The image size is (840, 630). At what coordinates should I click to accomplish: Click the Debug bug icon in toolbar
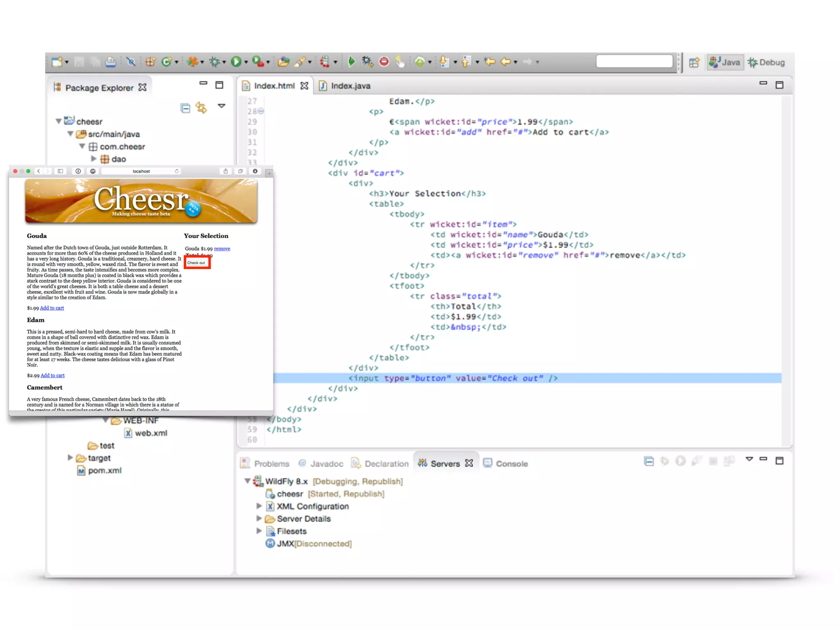[x=215, y=62]
